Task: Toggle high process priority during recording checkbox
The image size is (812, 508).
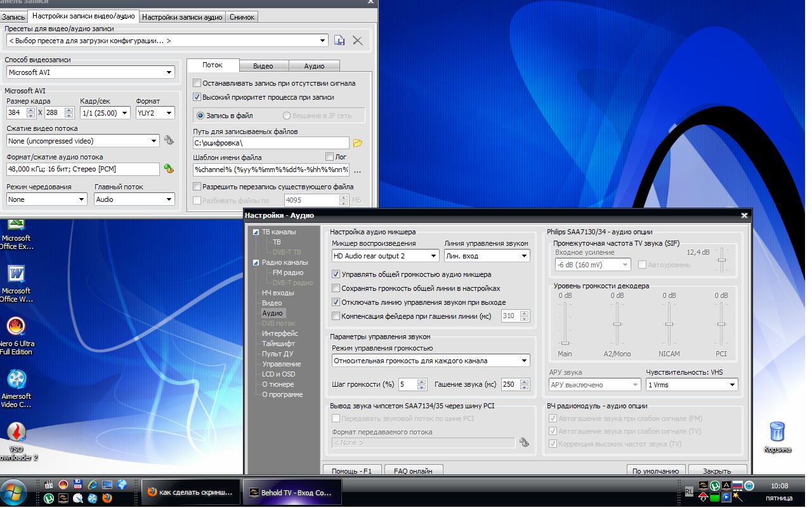Action: click(x=197, y=97)
